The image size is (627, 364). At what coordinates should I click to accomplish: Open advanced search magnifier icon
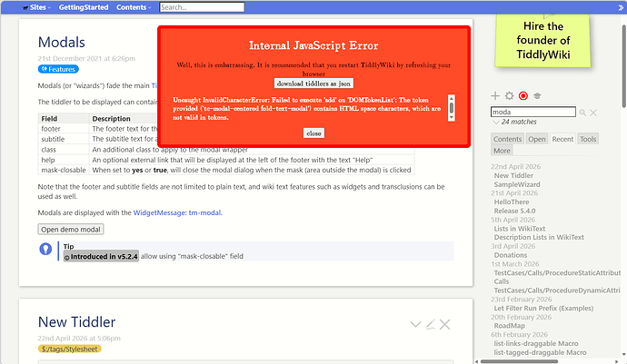582,113
